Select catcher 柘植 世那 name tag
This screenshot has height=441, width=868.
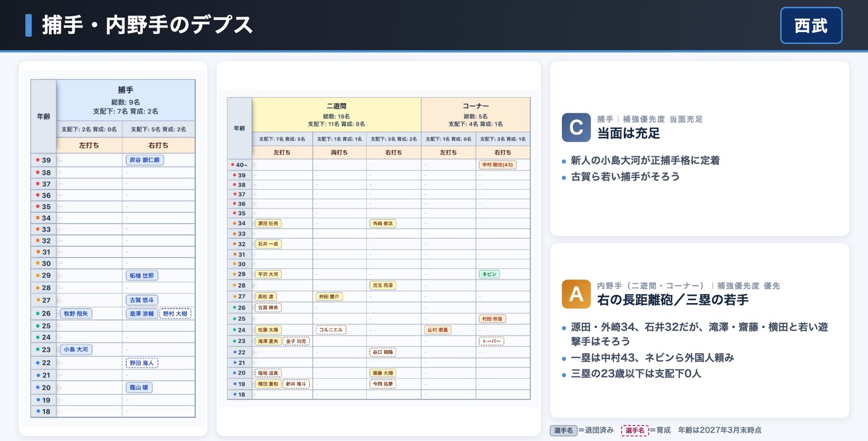(142, 276)
